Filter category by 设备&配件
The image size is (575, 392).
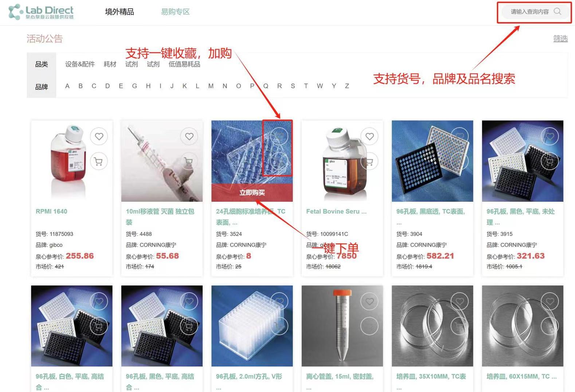tap(80, 64)
